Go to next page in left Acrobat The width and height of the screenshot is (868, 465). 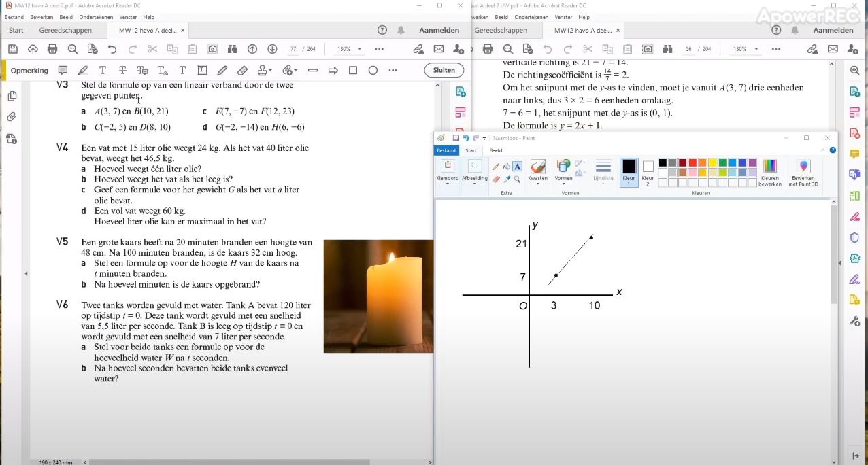click(272, 49)
